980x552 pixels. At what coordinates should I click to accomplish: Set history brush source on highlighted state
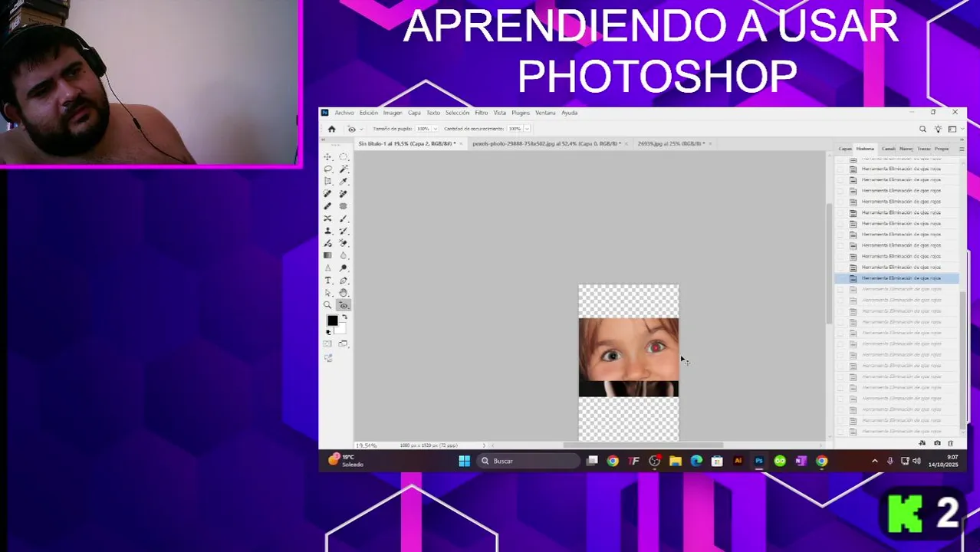click(x=840, y=278)
